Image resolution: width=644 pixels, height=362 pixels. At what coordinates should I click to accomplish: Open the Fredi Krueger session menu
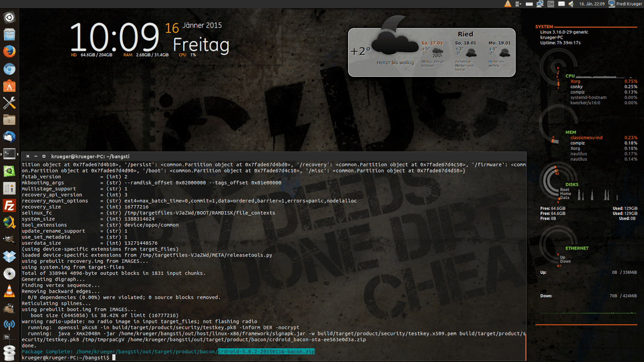tap(625, 4)
